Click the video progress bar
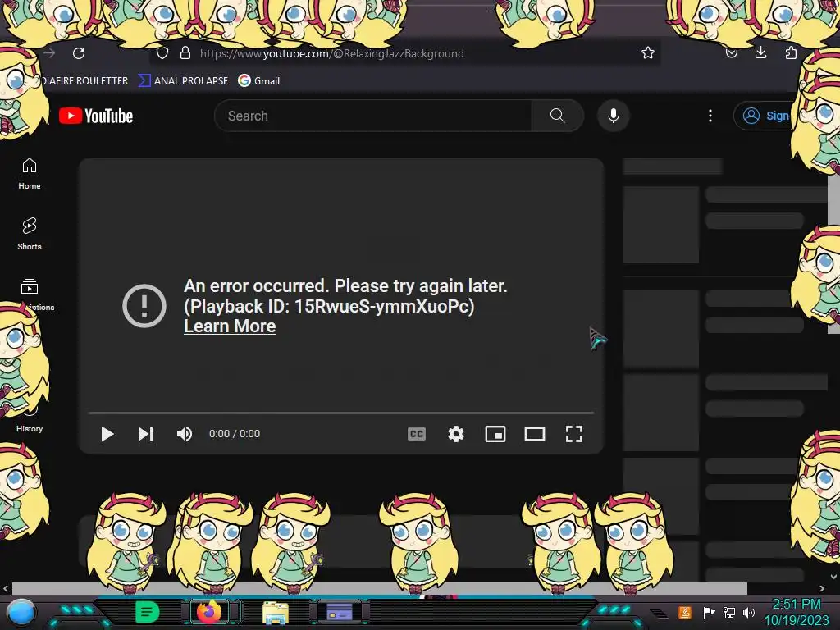840x630 pixels. coord(341,413)
